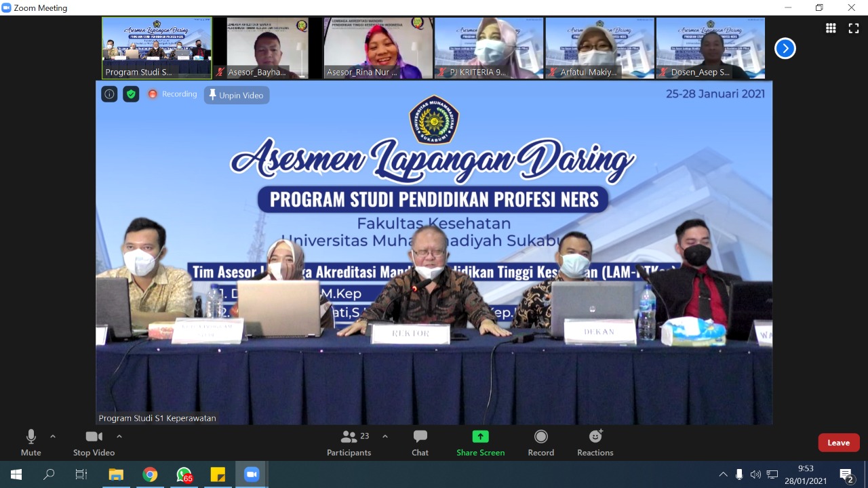The height and width of the screenshot is (488, 868).
Task: Expand the Participants options arrow
Action: [x=385, y=436]
